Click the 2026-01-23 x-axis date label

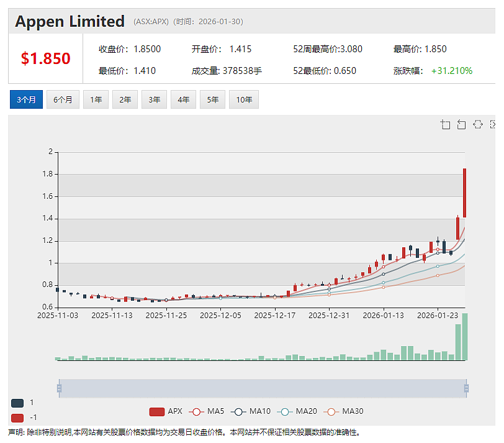point(438,316)
